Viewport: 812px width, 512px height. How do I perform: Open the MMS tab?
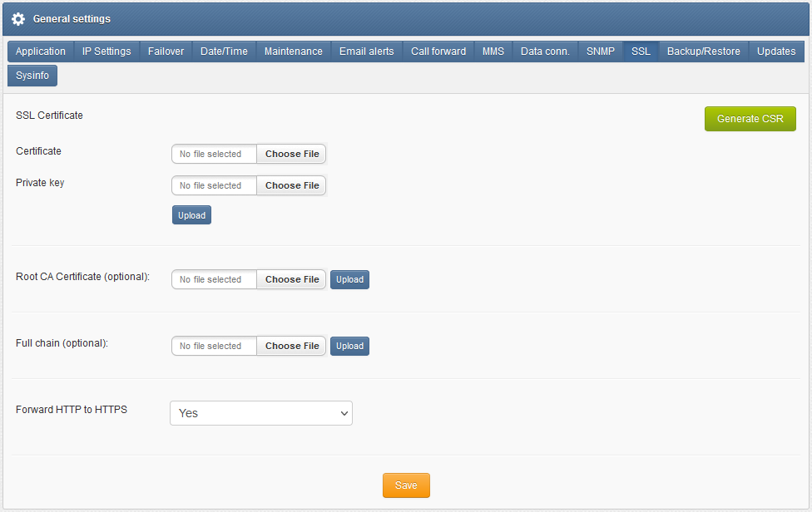[493, 52]
